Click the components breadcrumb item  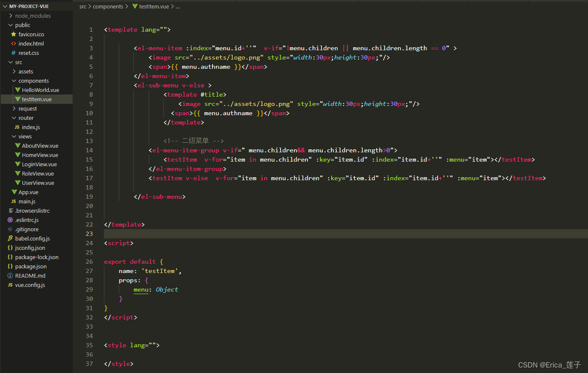point(108,6)
